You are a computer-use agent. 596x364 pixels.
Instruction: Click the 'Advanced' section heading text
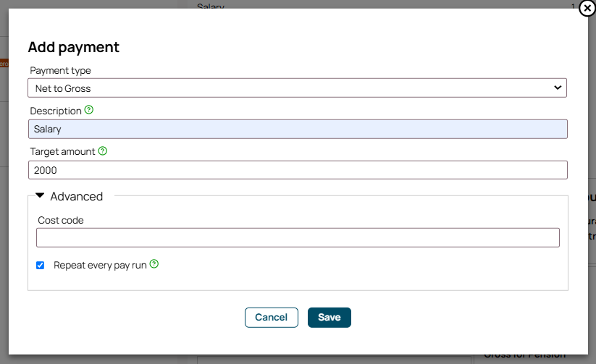tap(76, 196)
